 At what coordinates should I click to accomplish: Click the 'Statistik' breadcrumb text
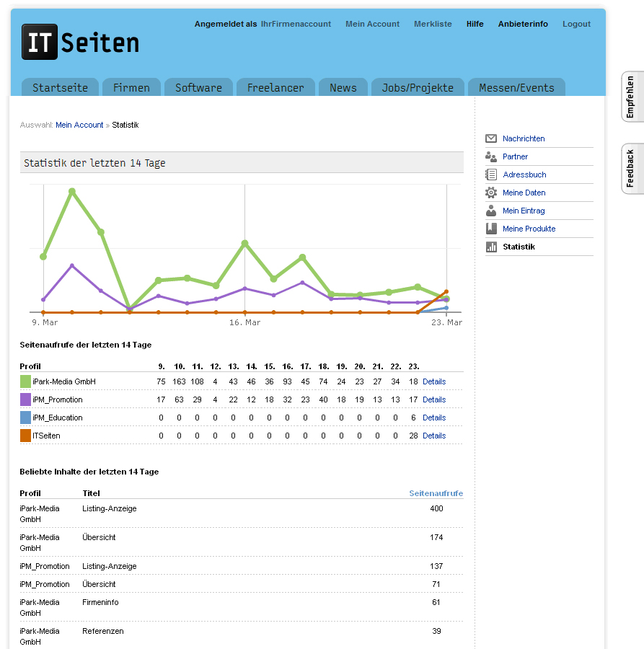(125, 125)
